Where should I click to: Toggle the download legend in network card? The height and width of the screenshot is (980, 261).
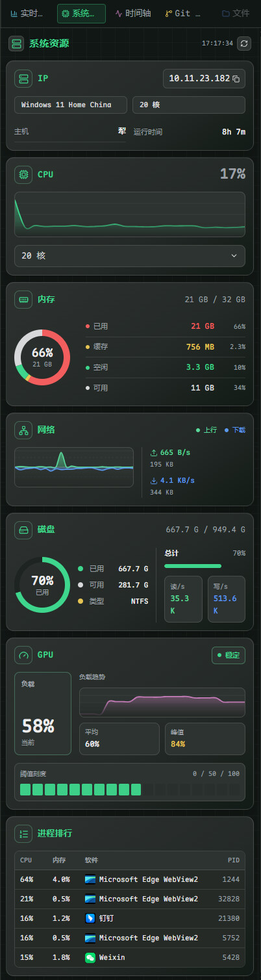235,430
